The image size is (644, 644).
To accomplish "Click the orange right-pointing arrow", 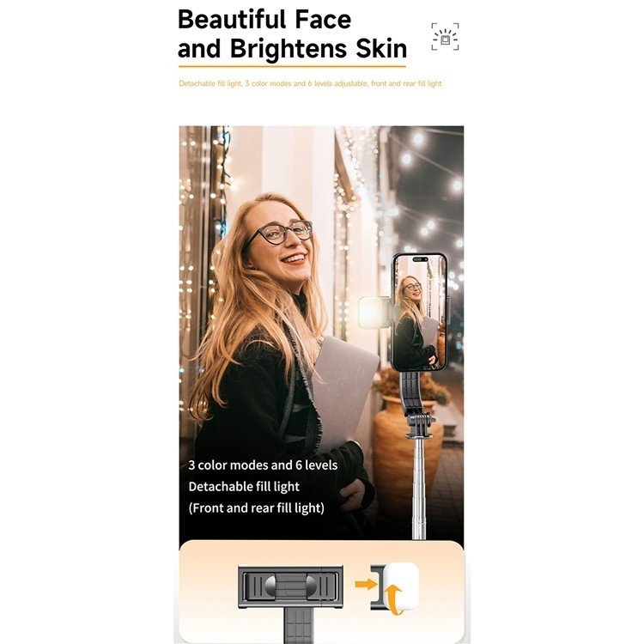I will (366, 584).
